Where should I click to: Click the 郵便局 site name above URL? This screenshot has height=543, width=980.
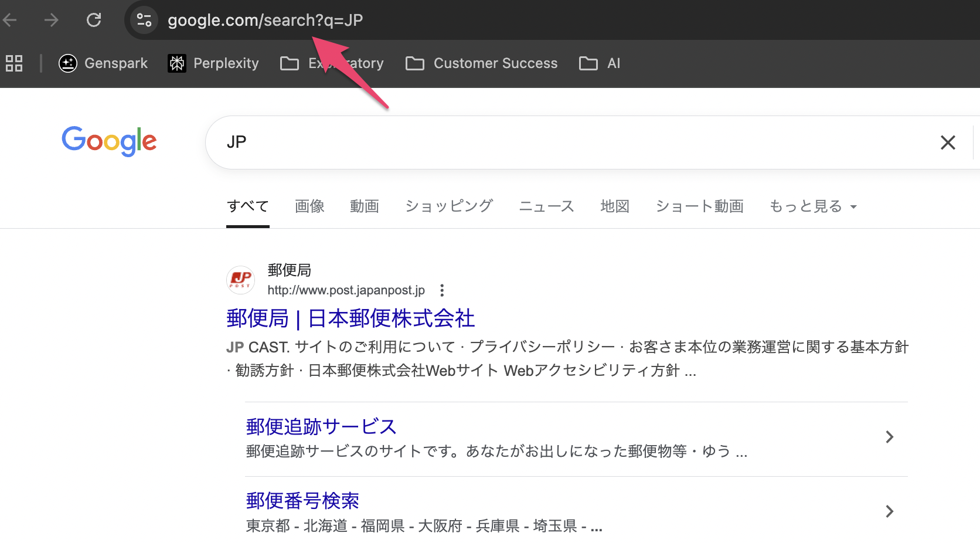(290, 270)
